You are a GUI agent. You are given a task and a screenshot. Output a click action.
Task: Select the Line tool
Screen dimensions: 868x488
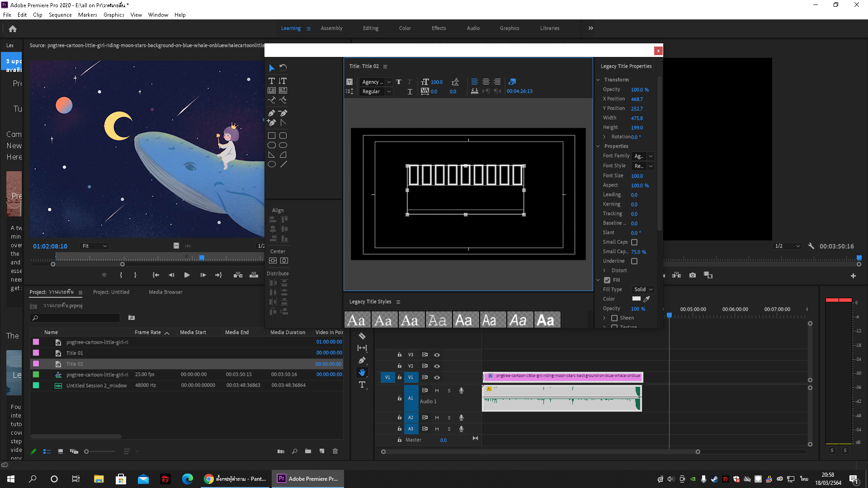point(283,164)
